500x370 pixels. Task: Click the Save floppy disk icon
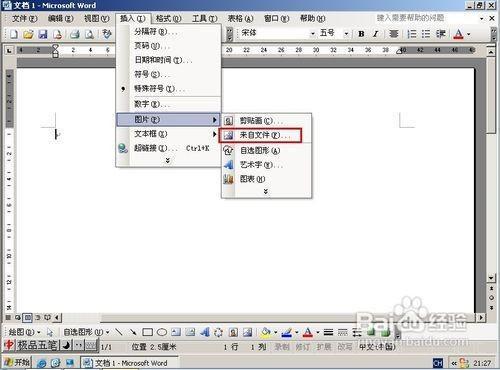[x=43, y=34]
